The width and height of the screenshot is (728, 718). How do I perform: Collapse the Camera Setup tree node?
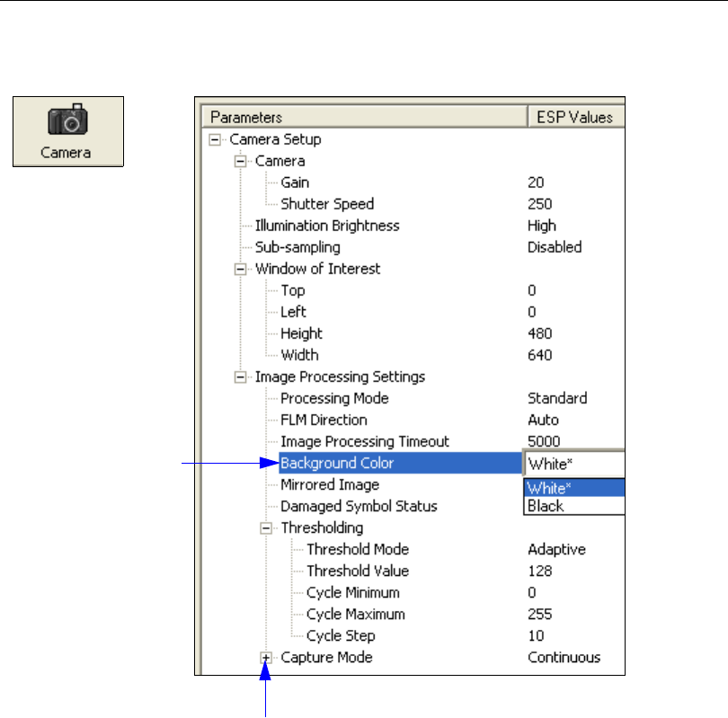click(215, 139)
